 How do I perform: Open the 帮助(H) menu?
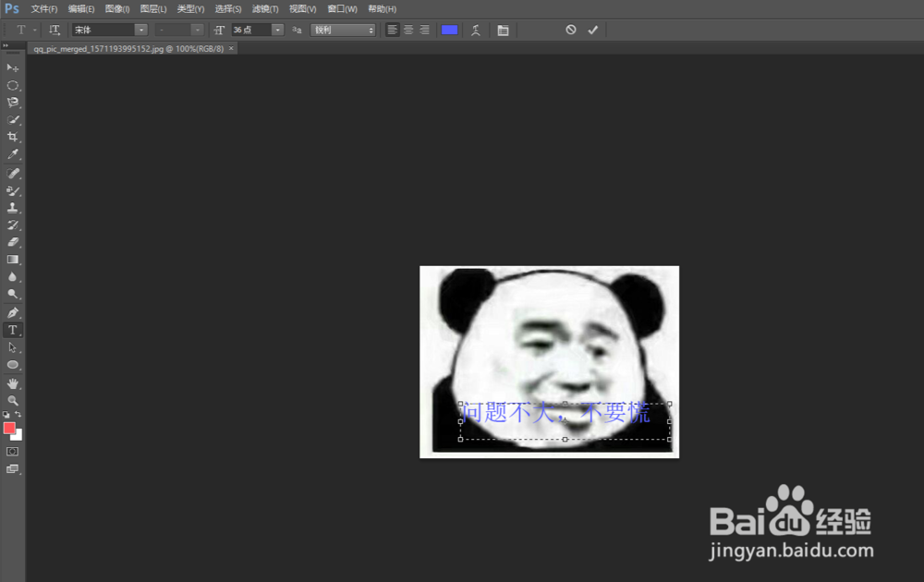click(382, 9)
